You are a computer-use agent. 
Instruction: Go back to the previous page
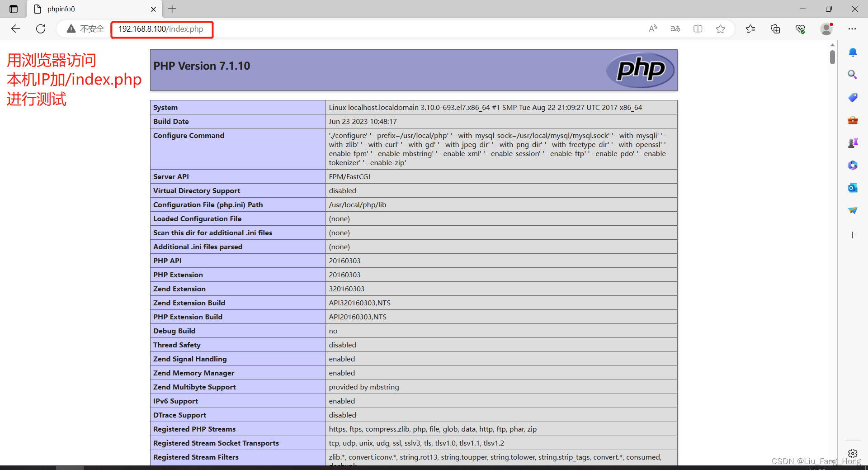coord(16,29)
